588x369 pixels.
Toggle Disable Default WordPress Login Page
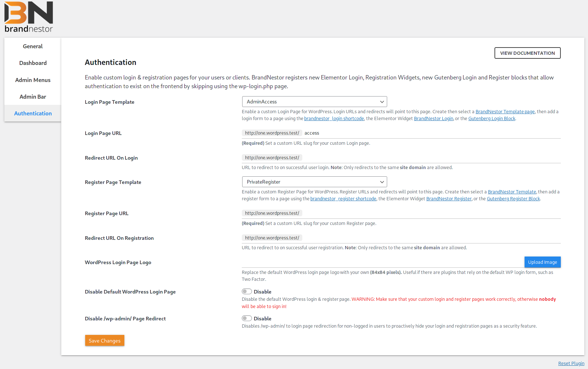click(247, 291)
